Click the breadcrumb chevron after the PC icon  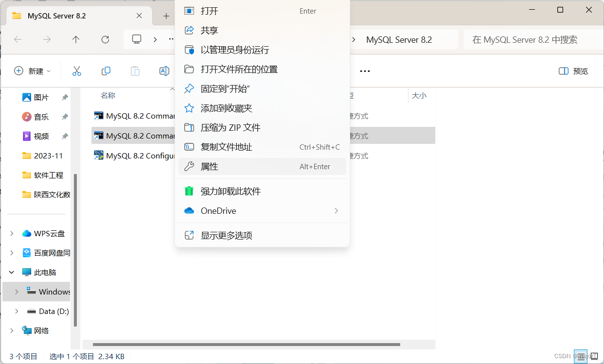click(x=155, y=39)
